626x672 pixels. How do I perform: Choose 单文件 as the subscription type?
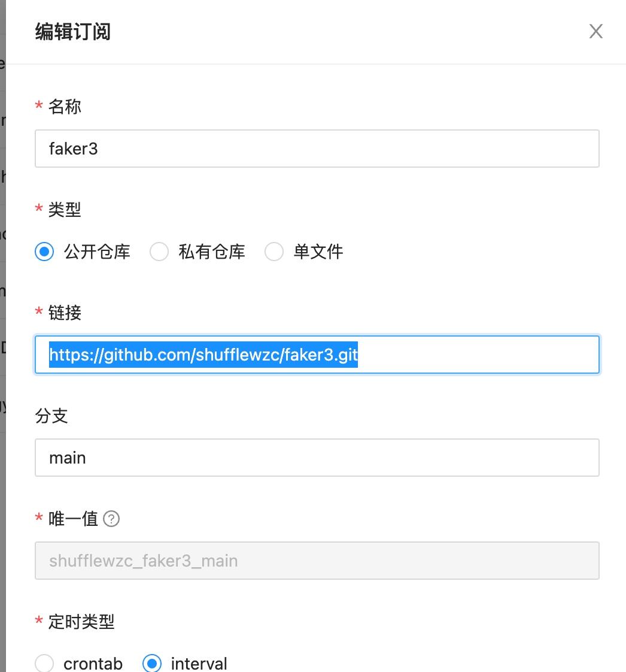pos(274,252)
